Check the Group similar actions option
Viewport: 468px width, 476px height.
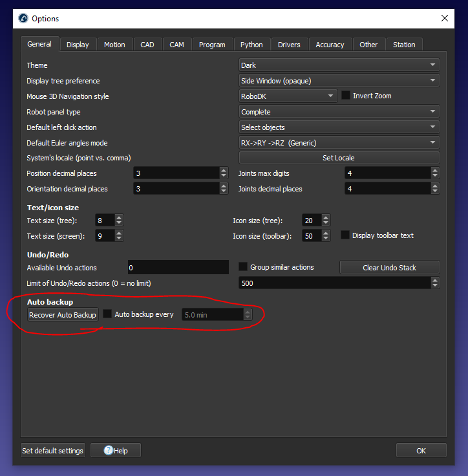pos(244,267)
